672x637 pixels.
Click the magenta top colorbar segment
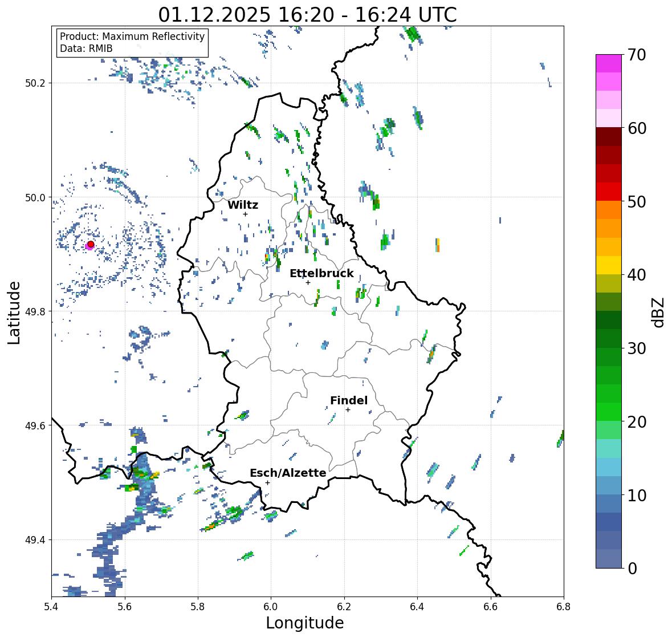coord(609,63)
